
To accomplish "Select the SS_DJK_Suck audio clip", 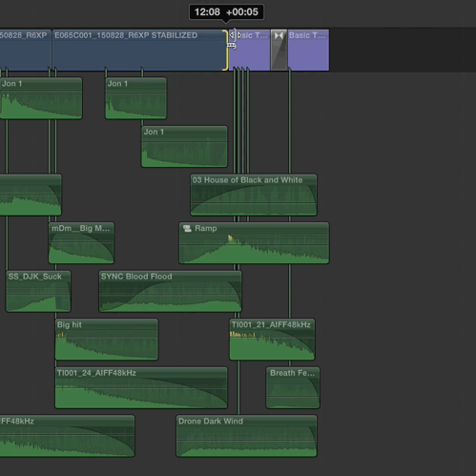I will pos(38,291).
